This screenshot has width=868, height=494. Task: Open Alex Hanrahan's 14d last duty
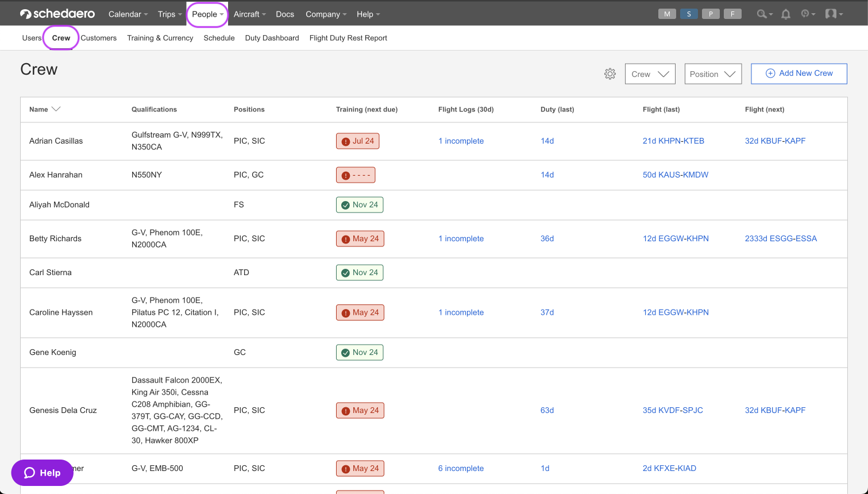point(547,175)
